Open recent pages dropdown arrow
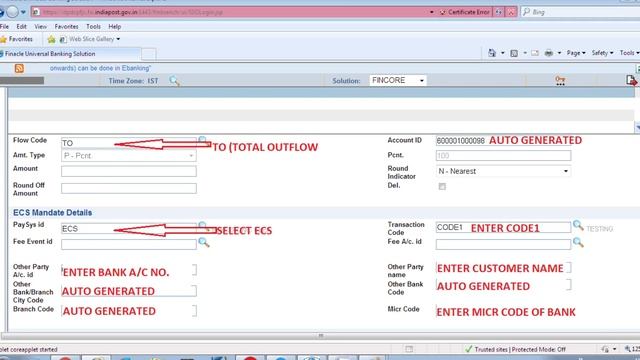 click(x=23, y=12)
